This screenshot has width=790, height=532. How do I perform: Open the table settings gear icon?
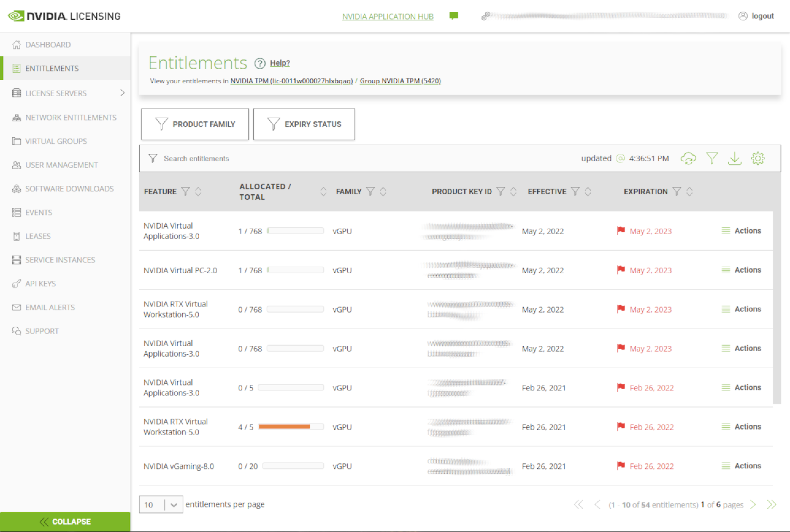tap(758, 158)
